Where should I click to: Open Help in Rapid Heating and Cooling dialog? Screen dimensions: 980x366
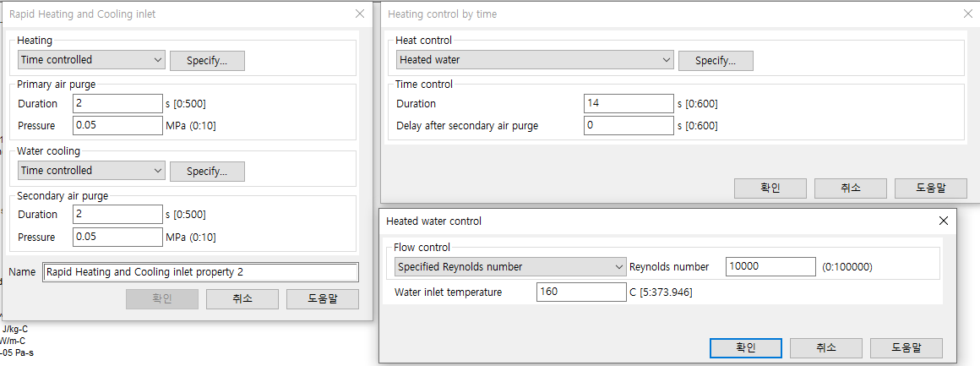[x=322, y=299]
